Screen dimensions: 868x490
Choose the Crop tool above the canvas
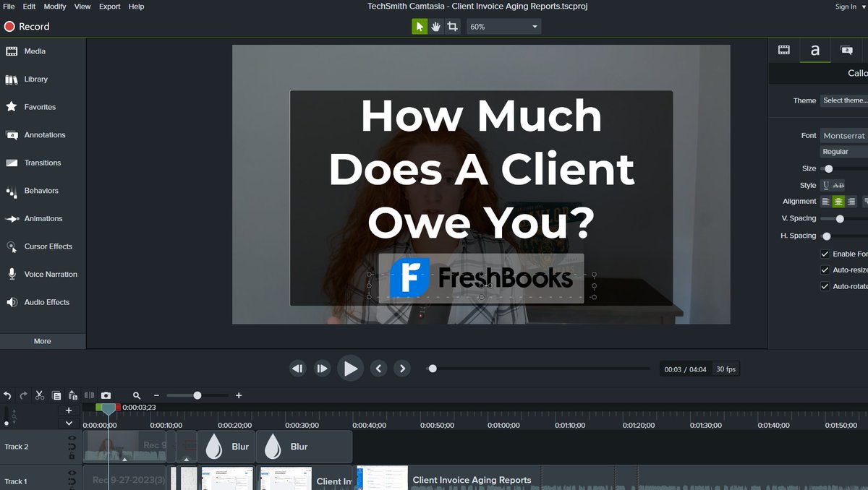point(453,27)
